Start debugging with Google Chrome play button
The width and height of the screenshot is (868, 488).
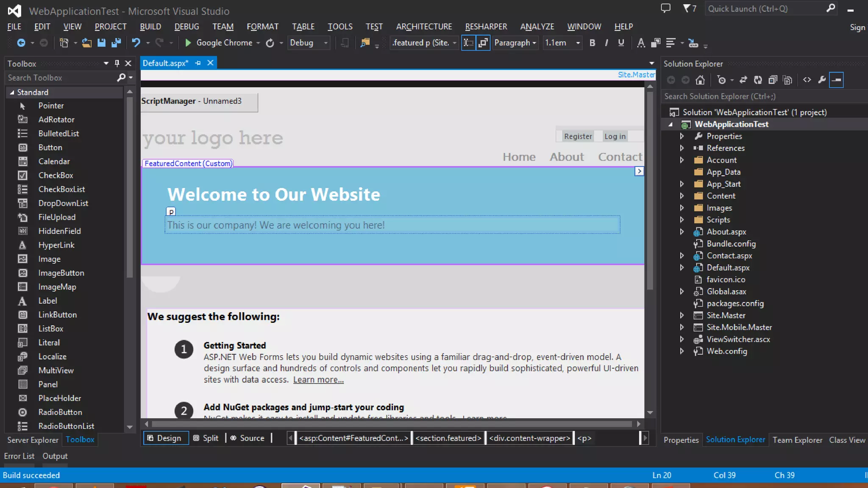(x=188, y=43)
